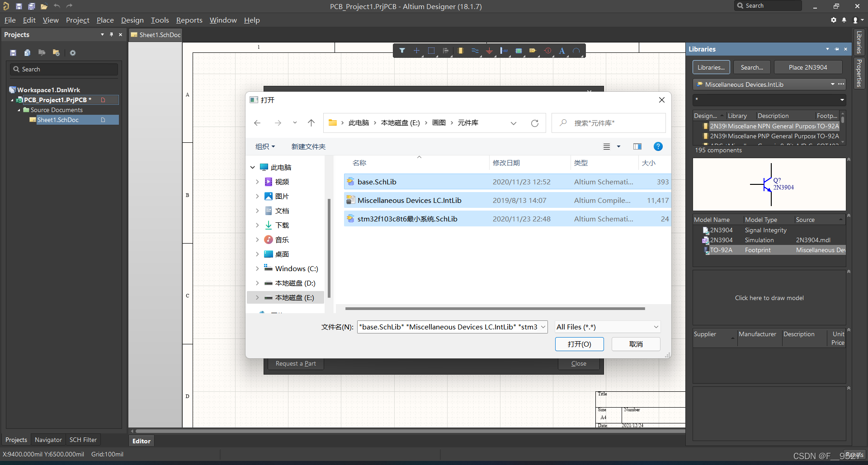Click the Place 2N3904 button
Viewport: 868px width, 465px height.
(x=807, y=67)
